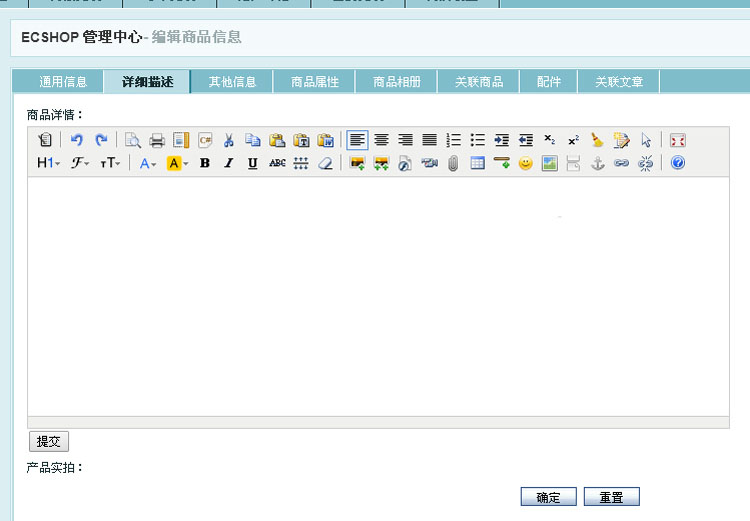
Task: Open the yellow highlight color picker
Action: coord(177,163)
